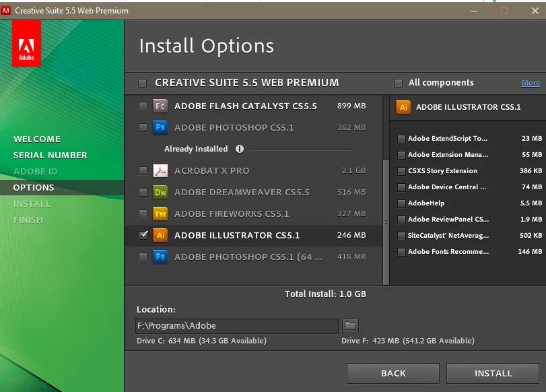Check the Adobe Device Central component

[401, 187]
